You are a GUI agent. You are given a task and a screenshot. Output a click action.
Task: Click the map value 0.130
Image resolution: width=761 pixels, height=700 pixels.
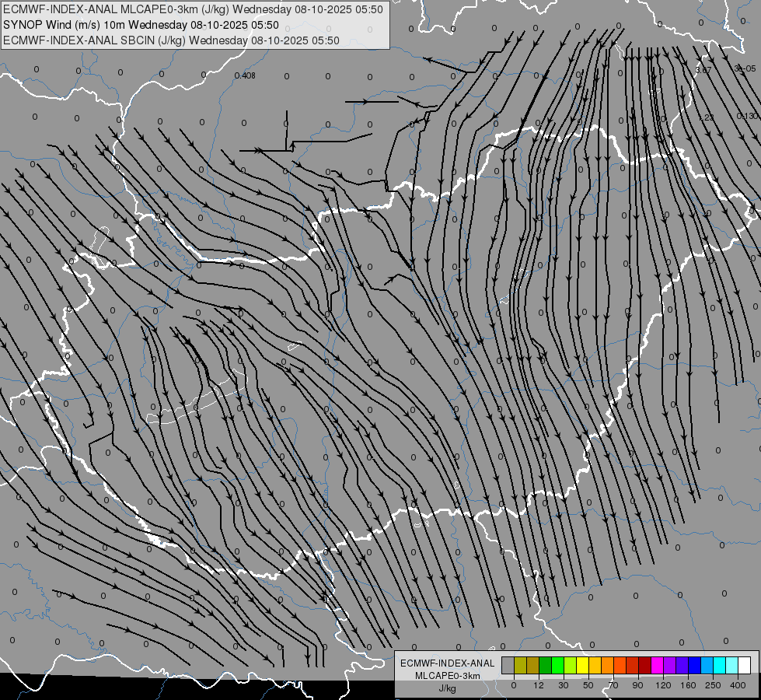pos(746,116)
